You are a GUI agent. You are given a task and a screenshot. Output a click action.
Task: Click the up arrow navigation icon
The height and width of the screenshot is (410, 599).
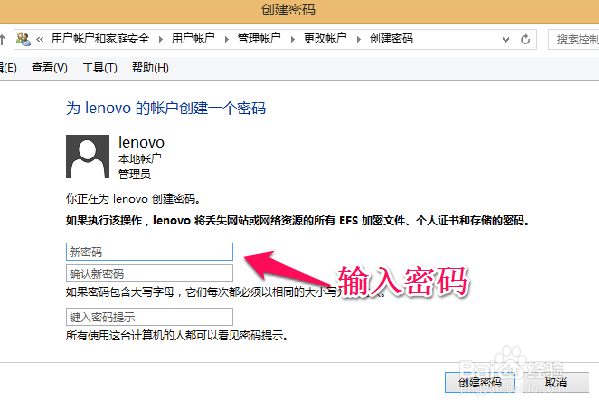point(2,39)
